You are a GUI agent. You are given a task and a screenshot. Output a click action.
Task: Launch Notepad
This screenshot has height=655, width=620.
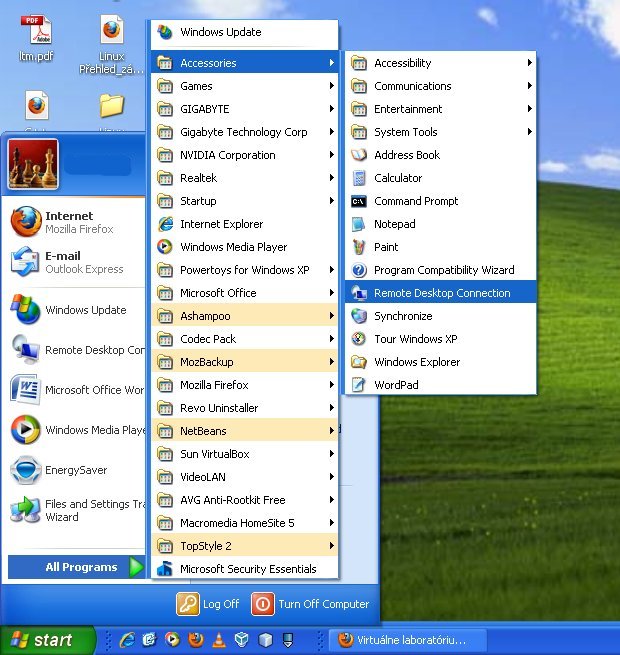(440, 224)
